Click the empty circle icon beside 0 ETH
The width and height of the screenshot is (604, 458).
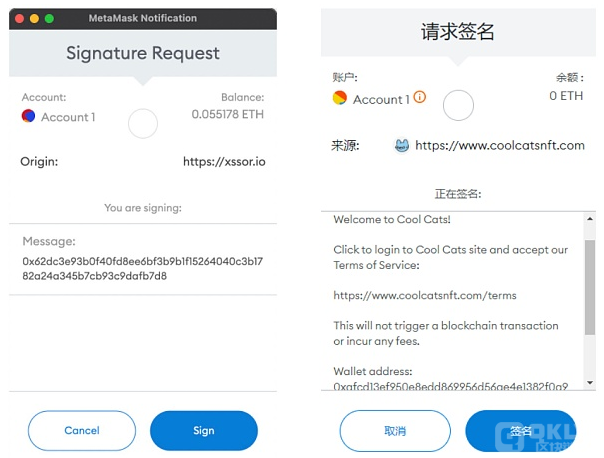(x=458, y=105)
